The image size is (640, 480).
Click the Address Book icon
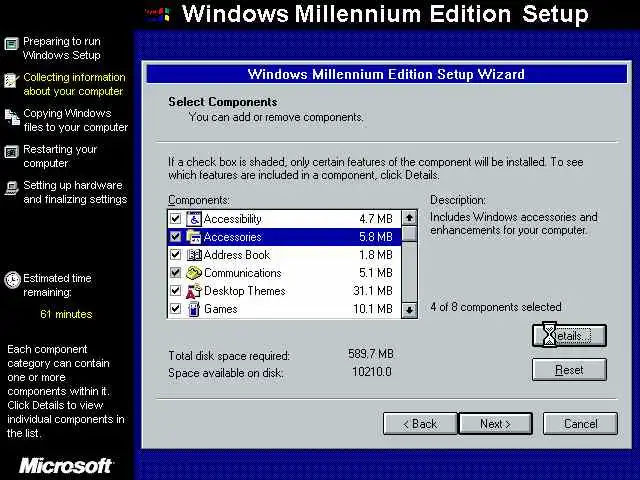(194, 255)
